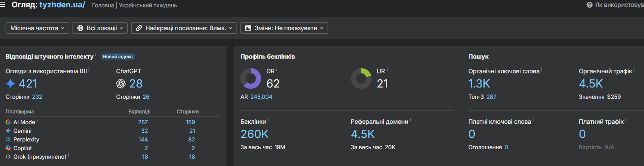Open the Місячна частота dropdown
Viewport: 644px width, 166px height.
pyautogui.click(x=37, y=28)
